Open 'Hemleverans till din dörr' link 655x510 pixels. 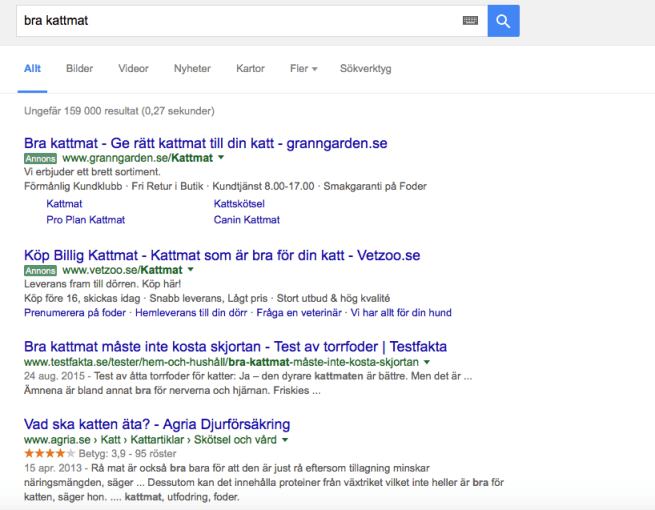[191, 313]
